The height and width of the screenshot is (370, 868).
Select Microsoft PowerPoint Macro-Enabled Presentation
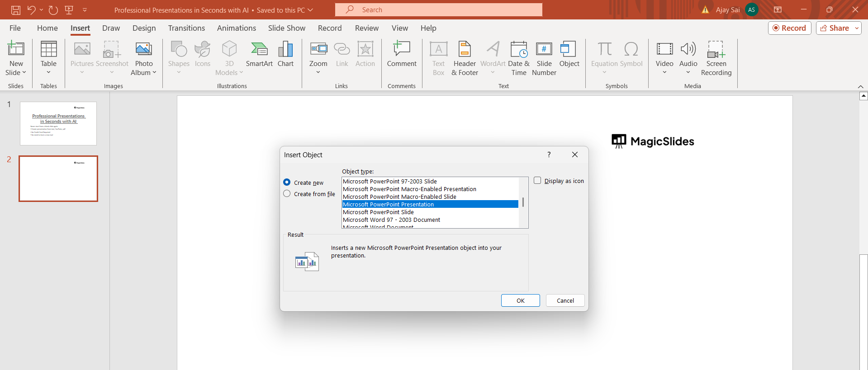point(430,189)
